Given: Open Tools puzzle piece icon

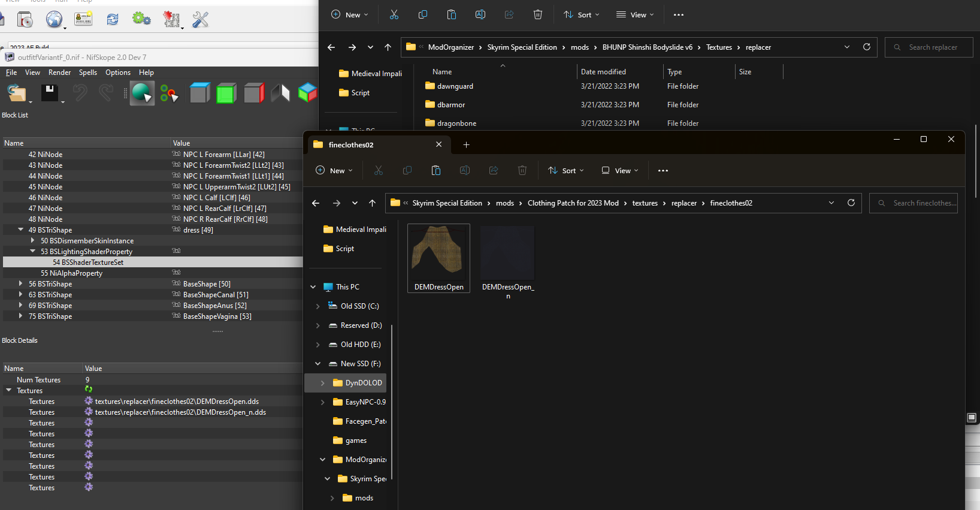Looking at the screenshot, I should coord(171,20).
